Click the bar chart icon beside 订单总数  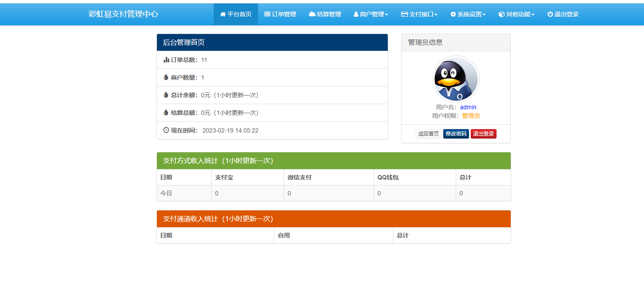(166, 60)
